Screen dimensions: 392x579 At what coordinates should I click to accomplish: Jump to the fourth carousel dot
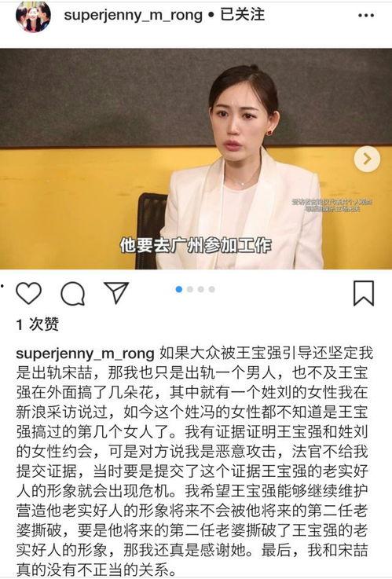212,289
